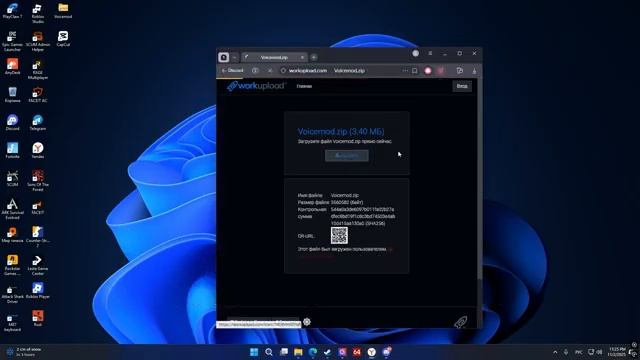The width and height of the screenshot is (640, 360).
Task: Launch ARK Survival Evolved from desktop
Action: (12, 209)
